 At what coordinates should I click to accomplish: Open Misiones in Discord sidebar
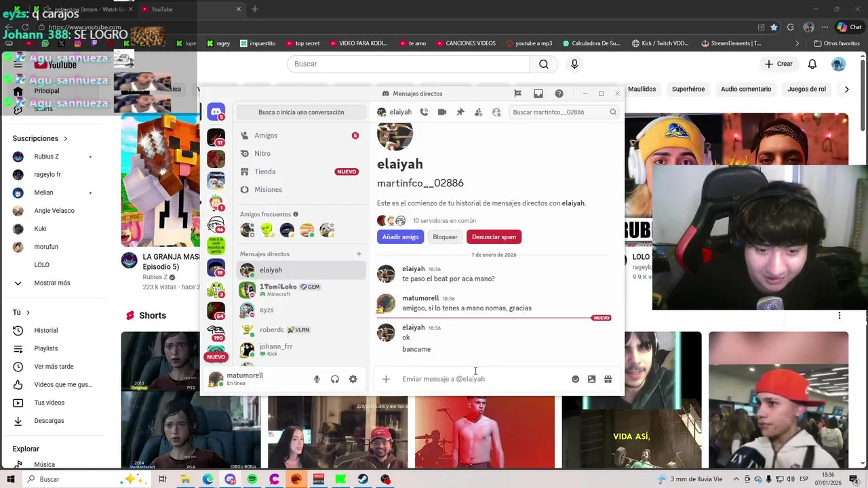tap(300, 190)
